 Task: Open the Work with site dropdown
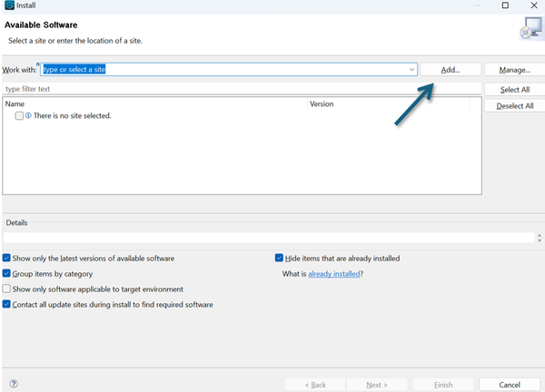411,69
